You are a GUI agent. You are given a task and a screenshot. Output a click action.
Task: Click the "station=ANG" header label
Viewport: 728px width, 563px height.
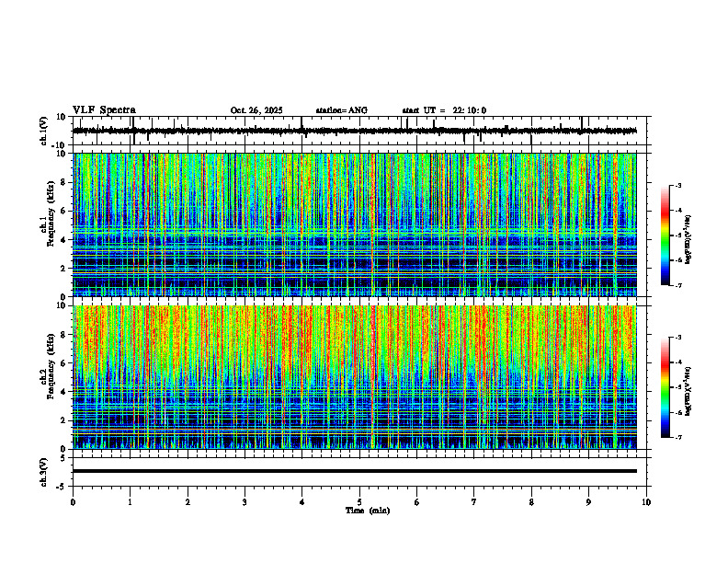(341, 110)
